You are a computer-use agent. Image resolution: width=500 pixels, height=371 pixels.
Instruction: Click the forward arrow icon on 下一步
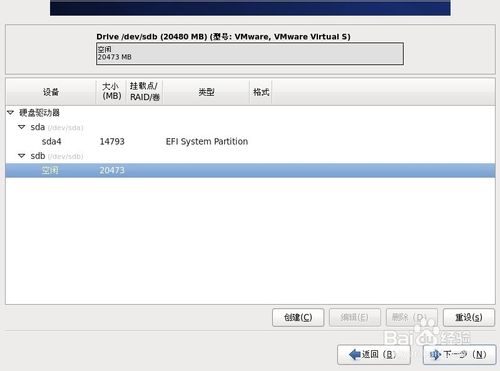435,355
